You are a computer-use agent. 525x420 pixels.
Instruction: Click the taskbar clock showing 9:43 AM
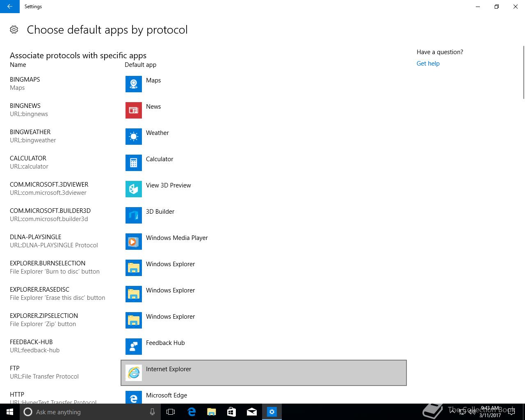[x=490, y=412]
